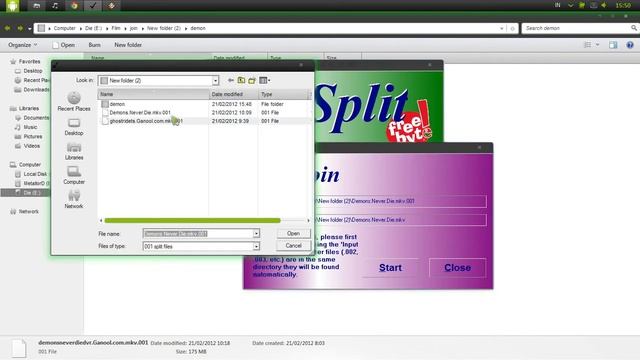Refresh the Explorer address bar

coord(512,29)
